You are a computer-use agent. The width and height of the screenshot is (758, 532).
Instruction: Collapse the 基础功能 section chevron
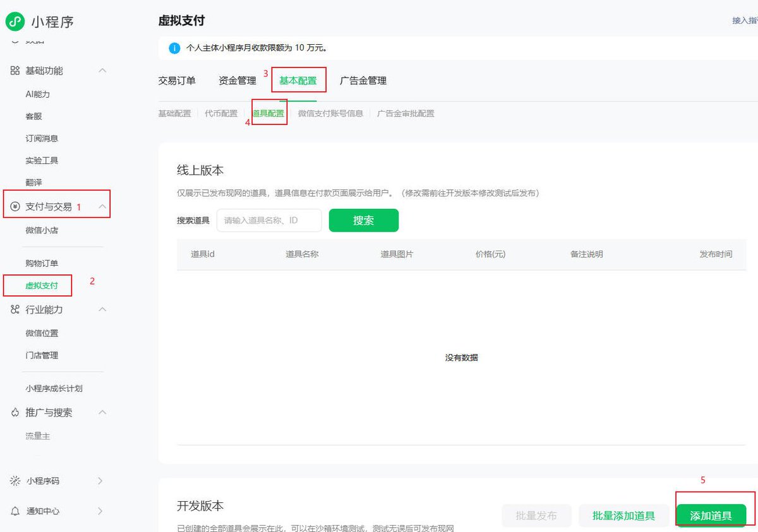102,71
